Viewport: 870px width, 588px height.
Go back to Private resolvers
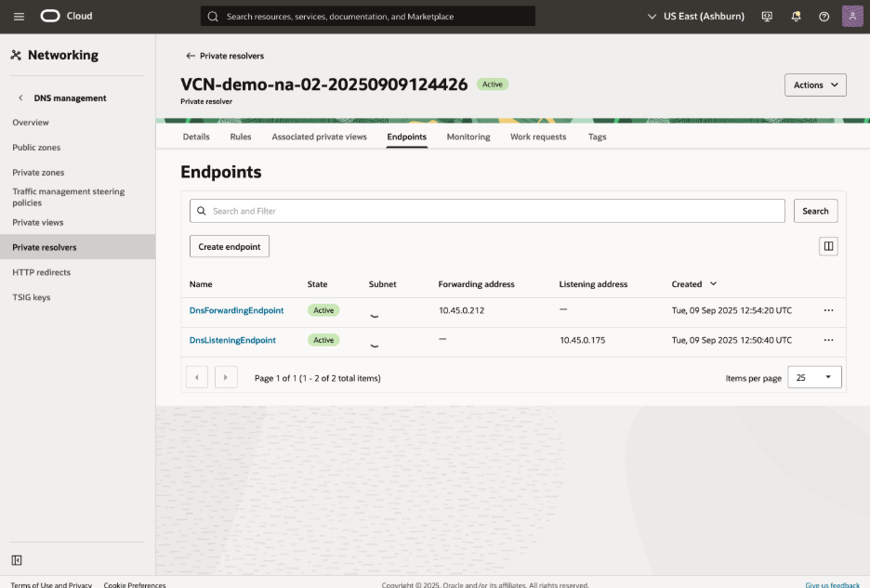[225, 56]
